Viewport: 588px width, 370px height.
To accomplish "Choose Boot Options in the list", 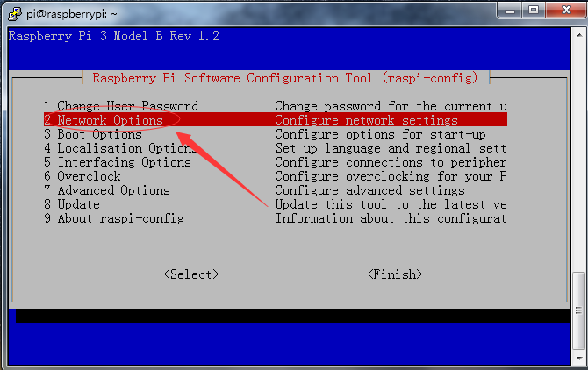I will pos(99,134).
